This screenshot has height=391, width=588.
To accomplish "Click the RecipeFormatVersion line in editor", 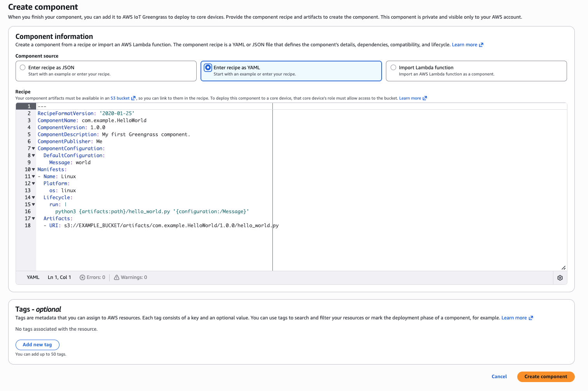I will pyautogui.click(x=86, y=113).
